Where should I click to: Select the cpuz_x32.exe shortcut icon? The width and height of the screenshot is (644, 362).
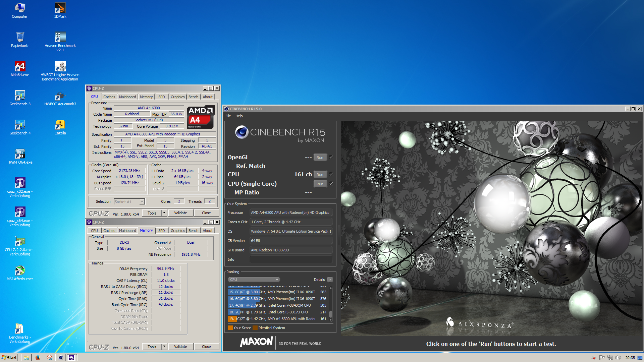[20, 187]
